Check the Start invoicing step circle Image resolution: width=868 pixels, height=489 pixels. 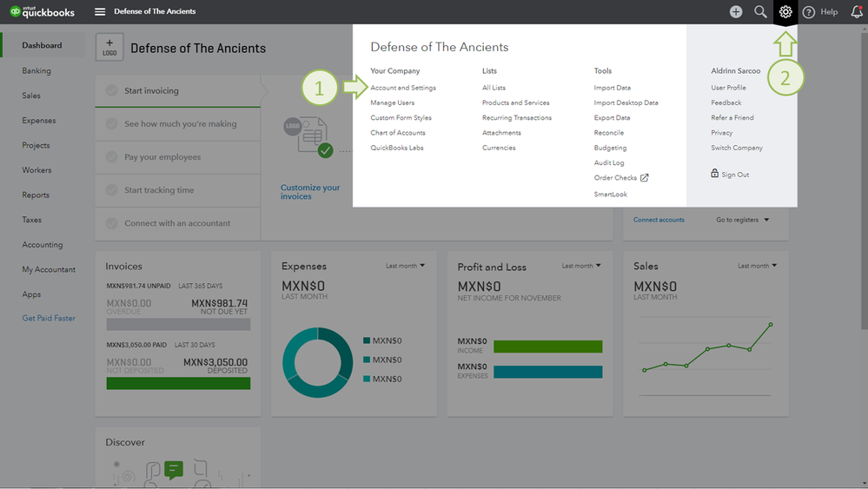(112, 90)
